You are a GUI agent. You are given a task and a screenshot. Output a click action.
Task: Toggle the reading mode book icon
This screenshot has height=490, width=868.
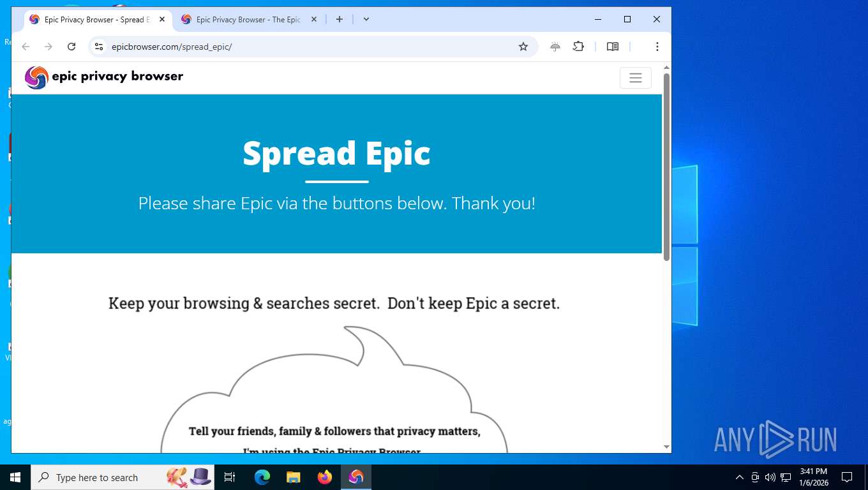pyautogui.click(x=613, y=47)
